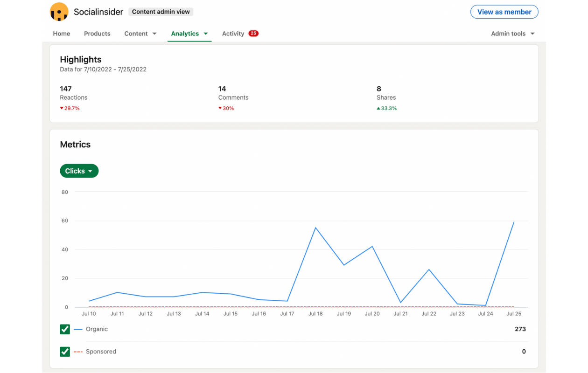Screen dimensions: 588x373
Task: Click the Jul 18 peak on chart
Action: (x=316, y=228)
